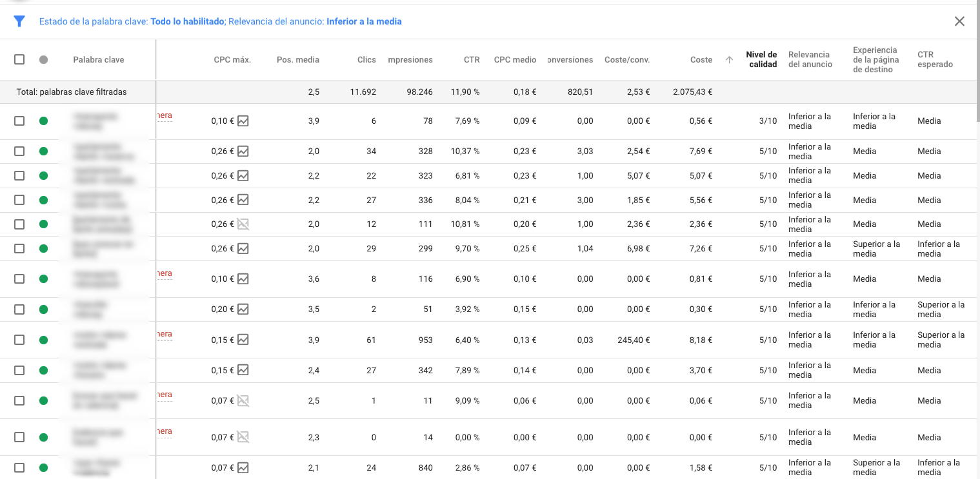Click the crossed-out simulator icon in 14-impressions row
The width and height of the screenshot is (980, 479).
[243, 437]
